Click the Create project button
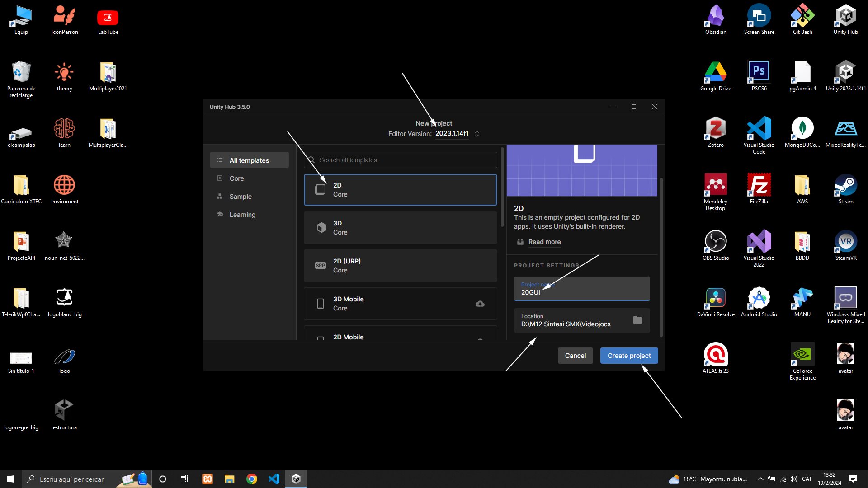The height and width of the screenshot is (488, 868). pos(629,356)
